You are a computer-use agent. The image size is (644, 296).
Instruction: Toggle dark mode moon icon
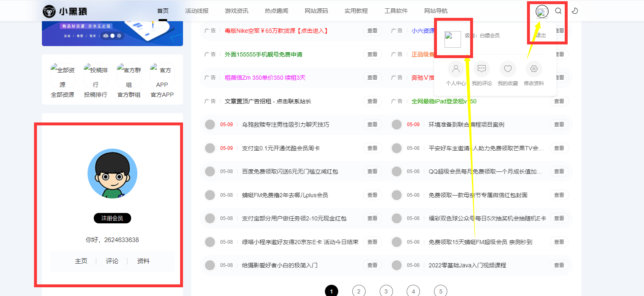575,11
